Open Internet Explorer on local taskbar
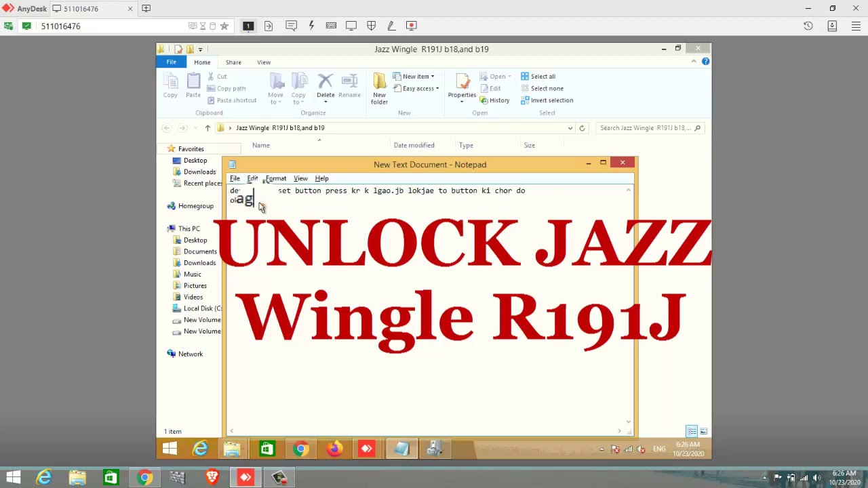This screenshot has width=868, height=488. pos(44,478)
